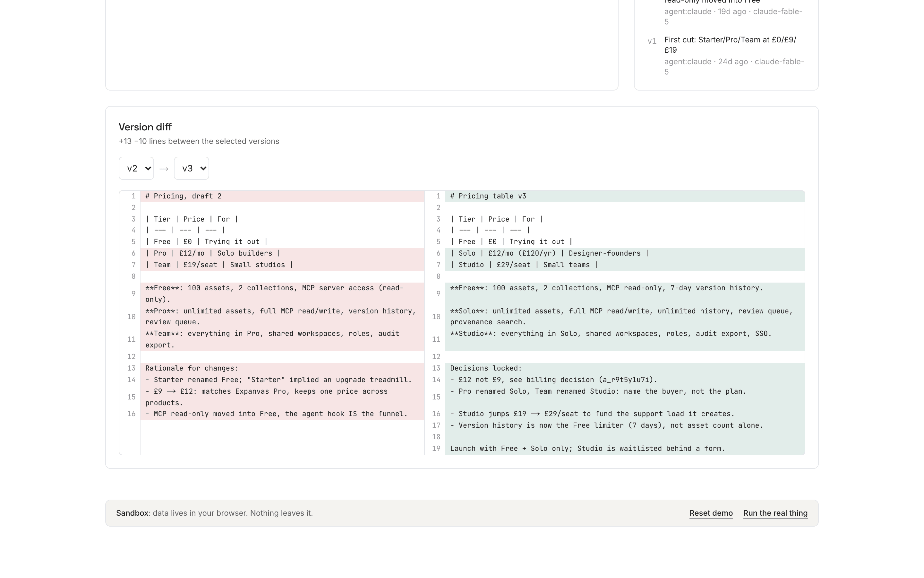Click the +13 −10 lines summary text

[x=199, y=141]
